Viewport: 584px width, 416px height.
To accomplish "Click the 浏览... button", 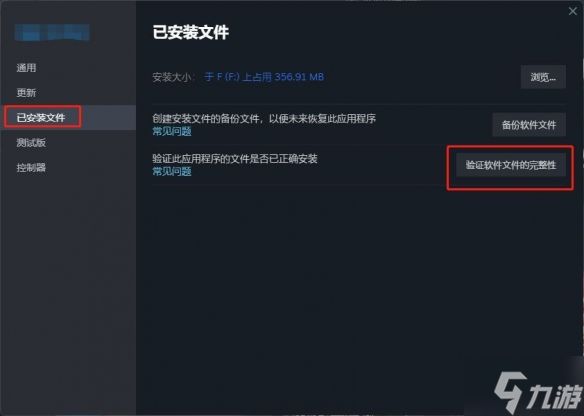I will coord(543,77).
